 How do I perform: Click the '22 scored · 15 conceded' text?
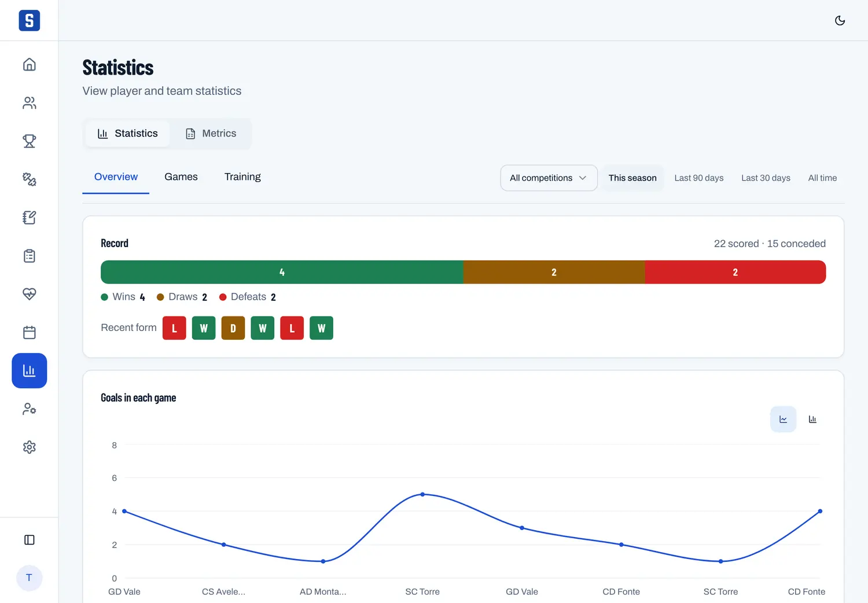tap(770, 244)
